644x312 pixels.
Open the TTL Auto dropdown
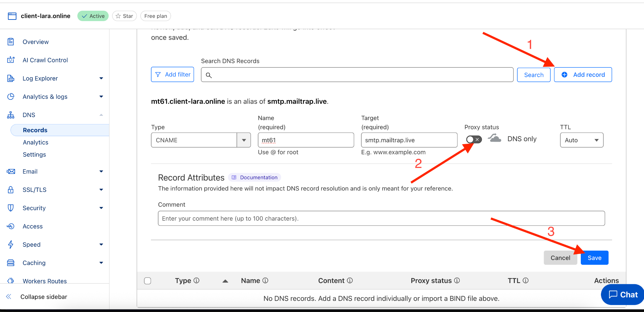tap(581, 140)
